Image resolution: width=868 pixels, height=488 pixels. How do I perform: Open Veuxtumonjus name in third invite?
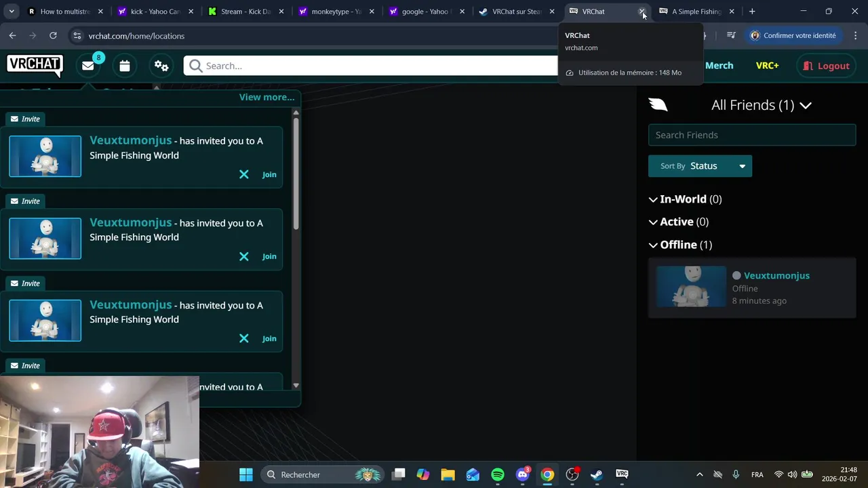(131, 304)
